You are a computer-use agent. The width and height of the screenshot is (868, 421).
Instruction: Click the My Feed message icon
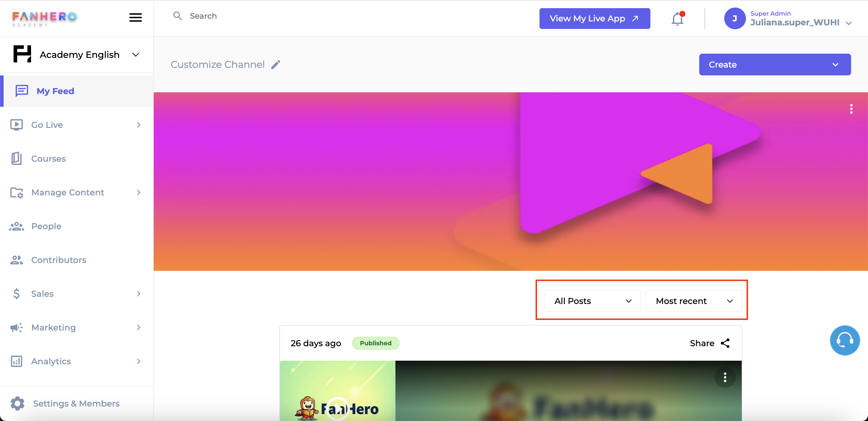(22, 91)
